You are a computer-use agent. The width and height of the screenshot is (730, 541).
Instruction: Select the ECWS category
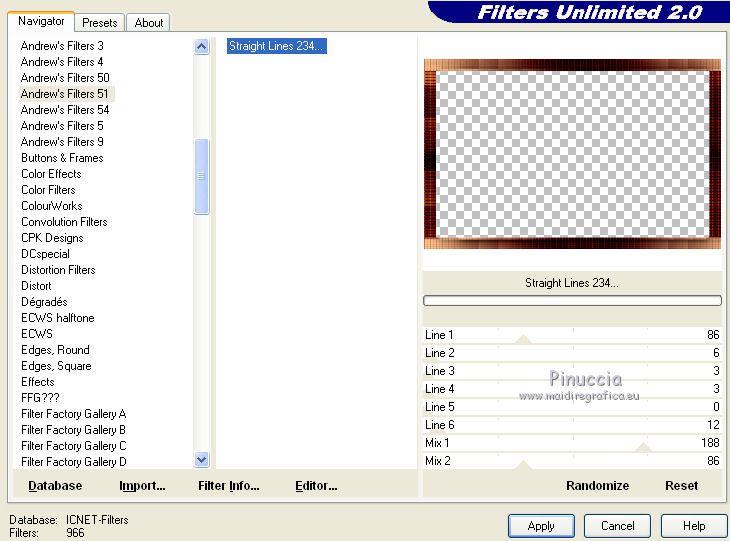tap(37, 334)
